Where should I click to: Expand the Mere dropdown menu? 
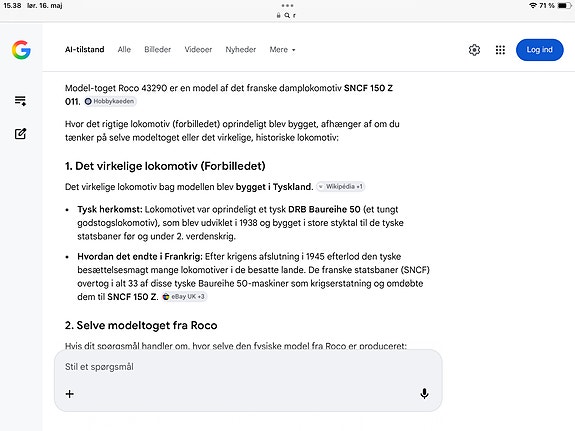282,50
